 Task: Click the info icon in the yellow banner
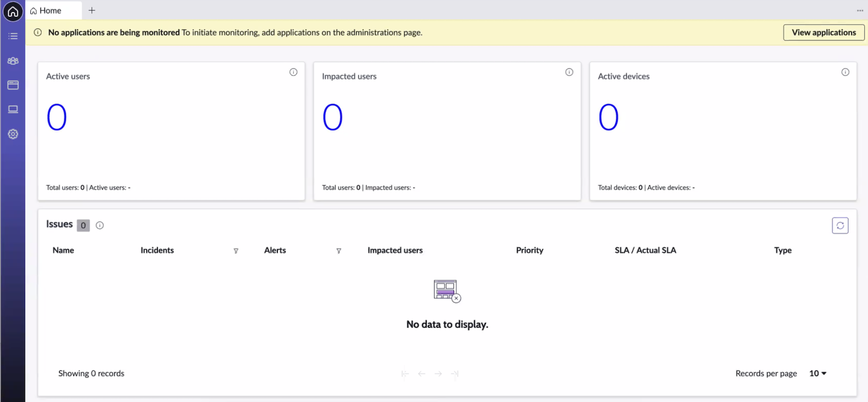(38, 32)
